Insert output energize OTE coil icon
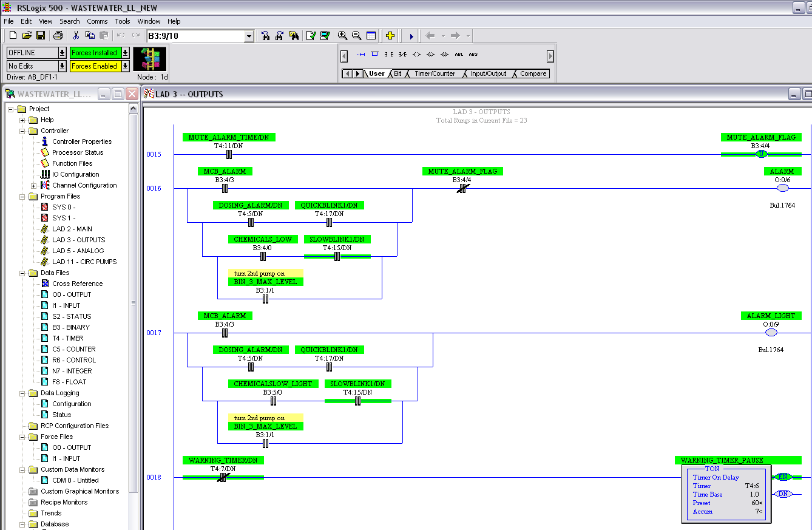Screen dimensions: 812x530 tap(416, 55)
